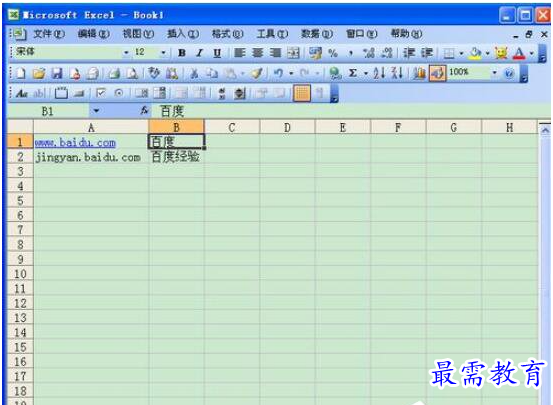Increase the cell indent
Screen dimensions: 553x405
[427, 53]
